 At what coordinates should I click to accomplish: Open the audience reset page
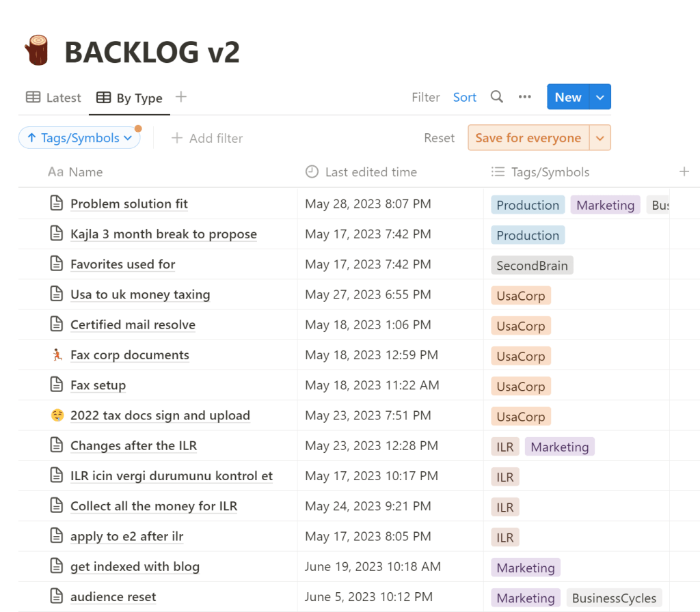click(113, 597)
